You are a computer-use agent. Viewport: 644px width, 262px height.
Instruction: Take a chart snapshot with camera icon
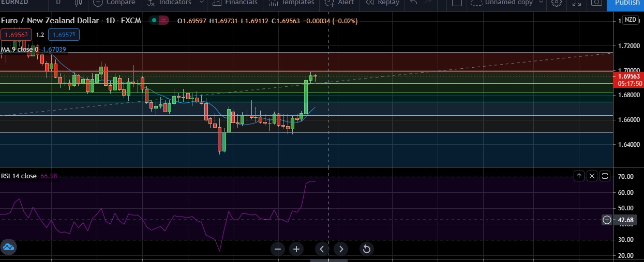pyautogui.click(x=596, y=3)
